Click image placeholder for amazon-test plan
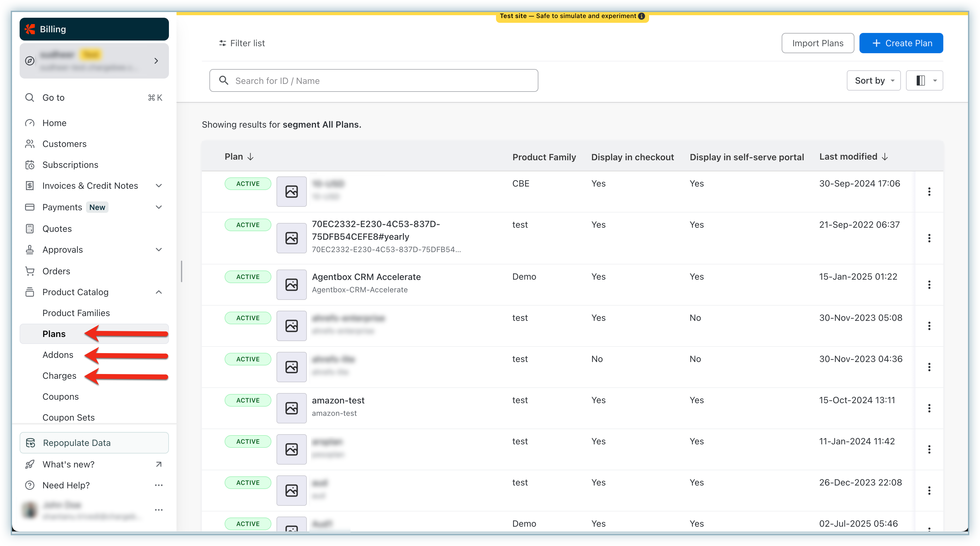This screenshot has height=546, width=980. [x=291, y=408]
